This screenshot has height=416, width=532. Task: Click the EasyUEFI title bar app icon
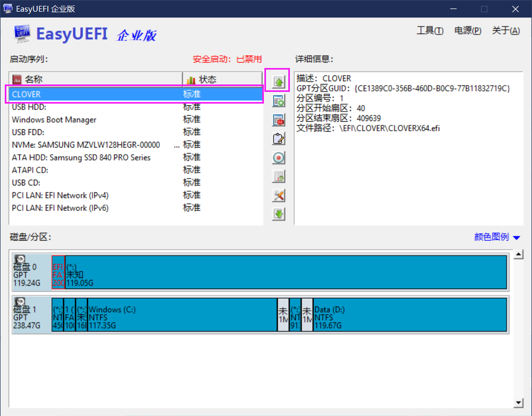pyautogui.click(x=7, y=9)
